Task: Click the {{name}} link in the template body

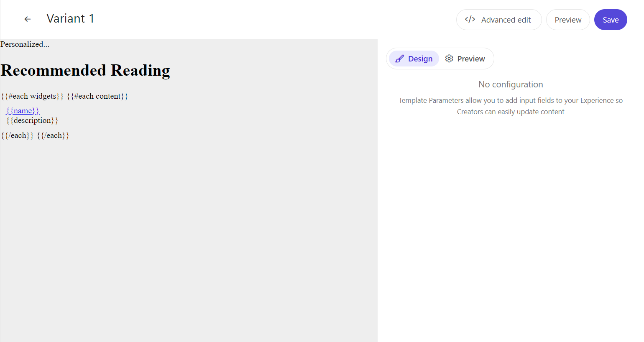Action: tap(22, 110)
